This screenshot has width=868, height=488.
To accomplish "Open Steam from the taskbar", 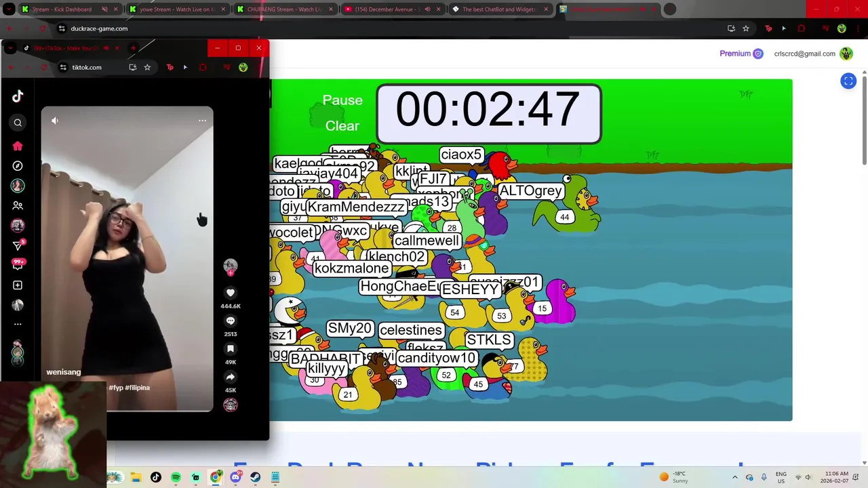I will tap(255, 477).
